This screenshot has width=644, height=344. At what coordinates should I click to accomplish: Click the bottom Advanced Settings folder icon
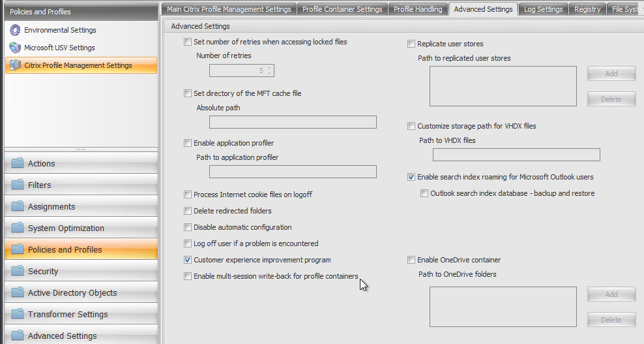pyautogui.click(x=18, y=336)
